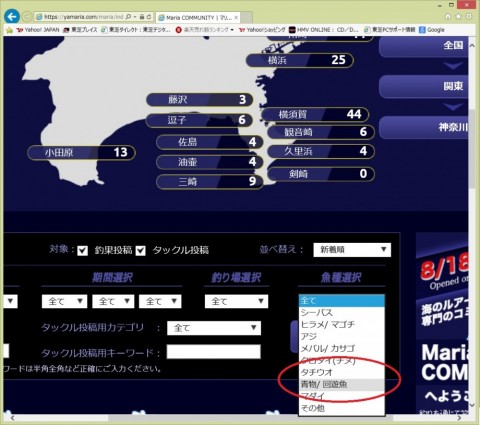This screenshot has height=425, width=480.
Task: Click the vertical scrollbar up arrow
Action: [x=472, y=45]
